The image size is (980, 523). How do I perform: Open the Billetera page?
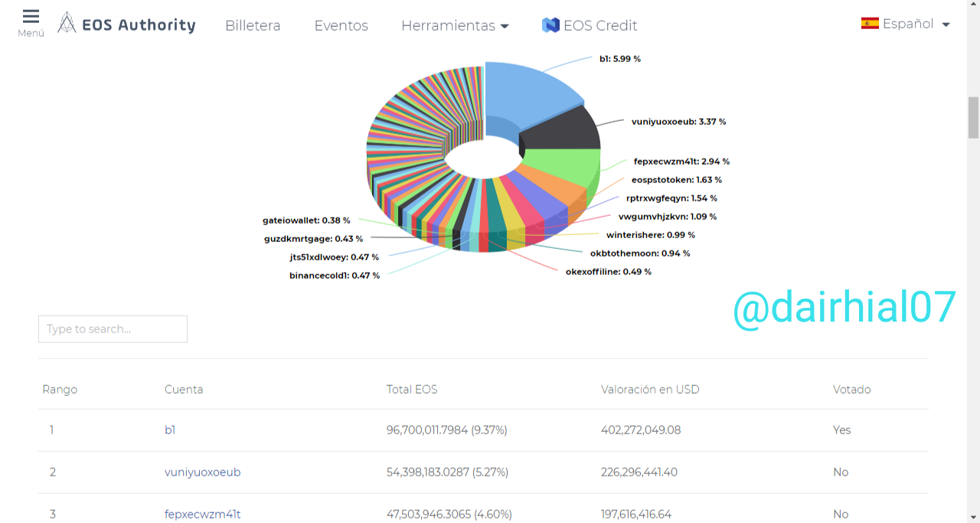click(x=253, y=25)
